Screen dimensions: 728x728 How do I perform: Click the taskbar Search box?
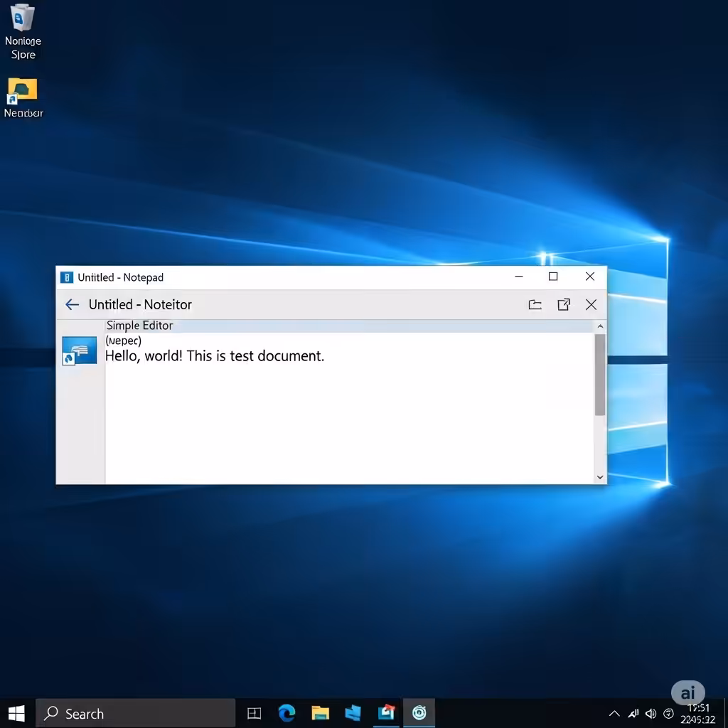pos(136,713)
